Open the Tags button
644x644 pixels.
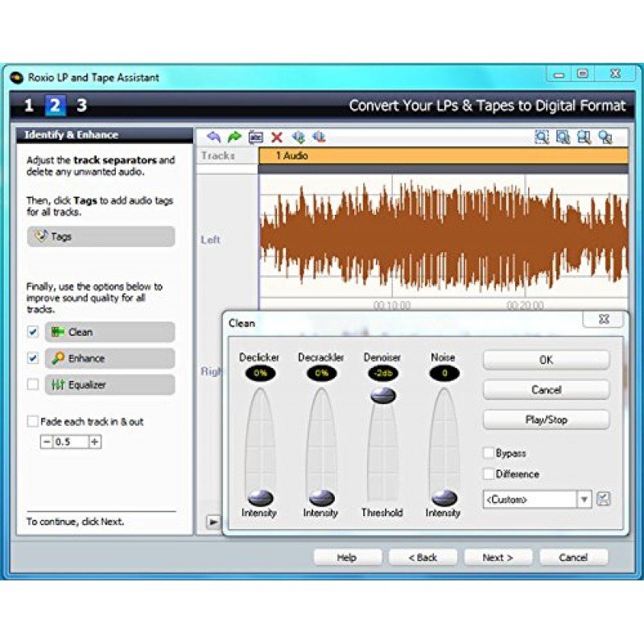[101, 237]
